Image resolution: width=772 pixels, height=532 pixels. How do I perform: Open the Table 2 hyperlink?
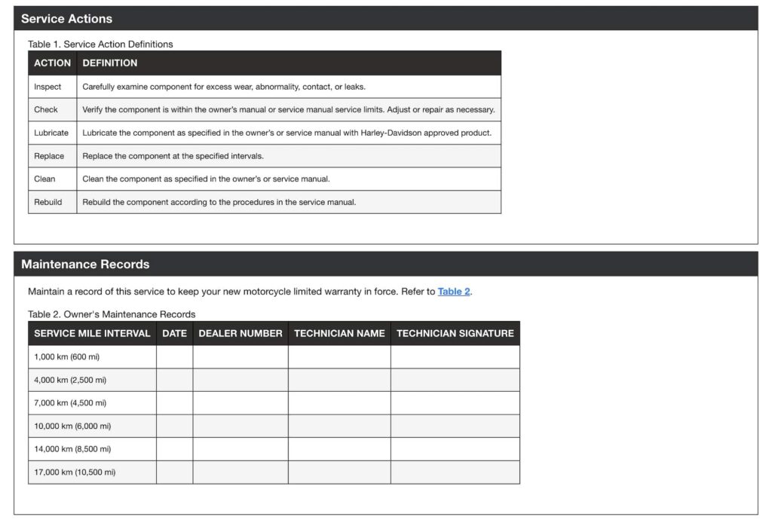click(453, 291)
